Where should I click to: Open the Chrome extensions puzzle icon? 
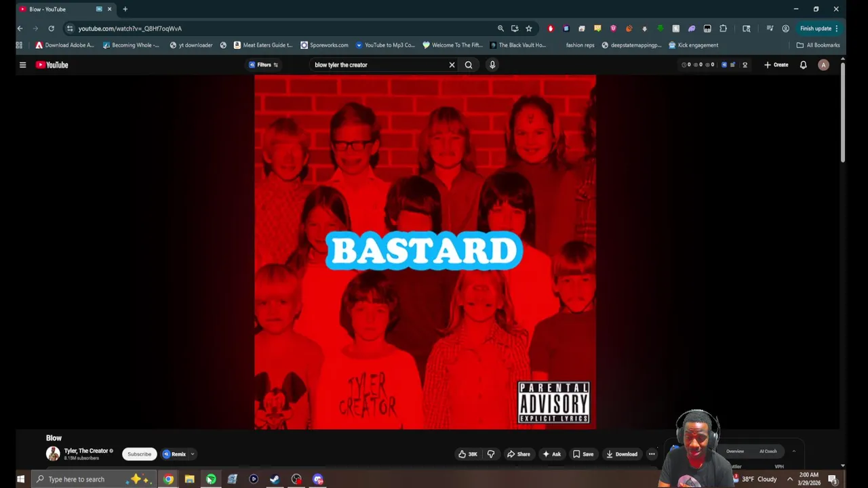pos(723,28)
